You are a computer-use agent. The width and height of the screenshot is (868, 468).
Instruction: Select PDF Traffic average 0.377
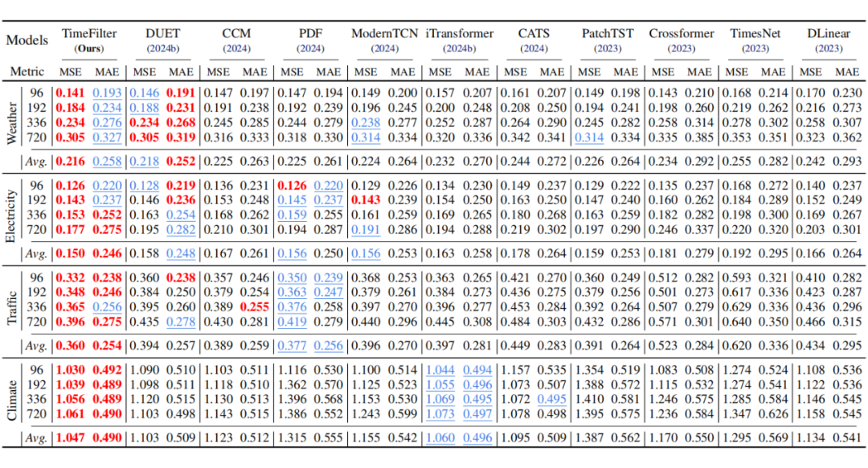[x=293, y=346]
